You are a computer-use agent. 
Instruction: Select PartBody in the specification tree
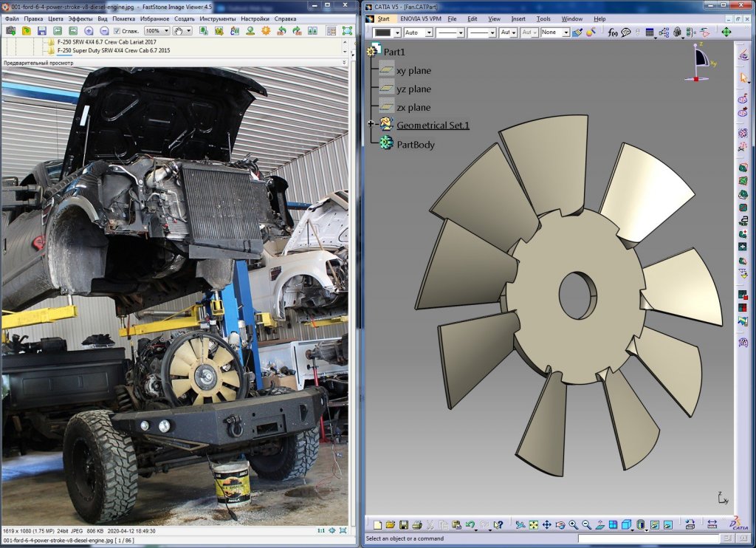click(x=415, y=145)
